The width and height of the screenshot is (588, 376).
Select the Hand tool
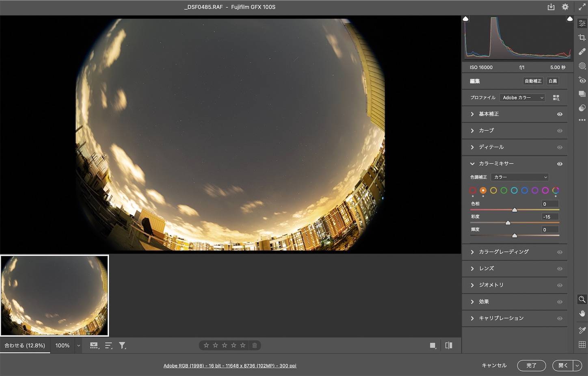pos(582,313)
